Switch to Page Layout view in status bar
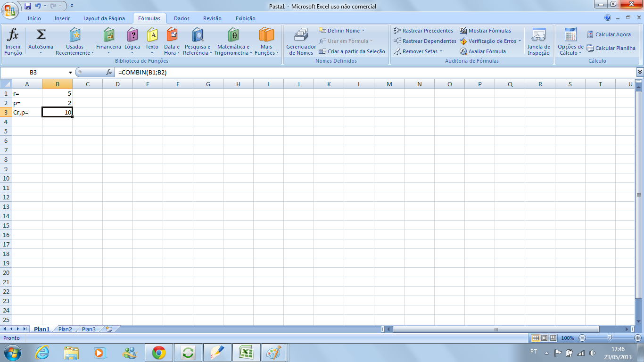Screen dimensions: 644x362 (x=544, y=338)
